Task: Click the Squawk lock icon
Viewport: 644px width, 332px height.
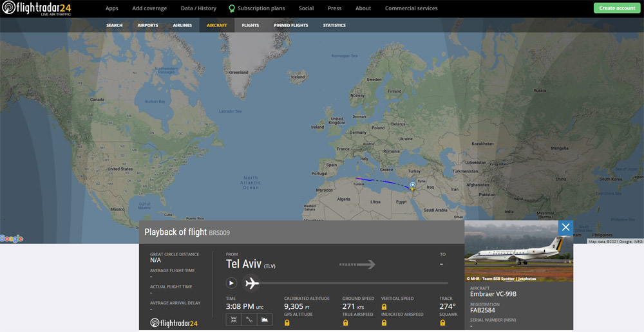Action: click(x=442, y=323)
